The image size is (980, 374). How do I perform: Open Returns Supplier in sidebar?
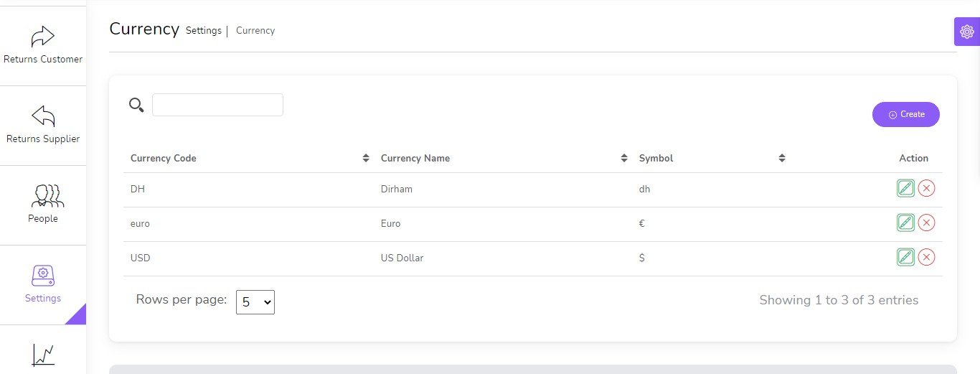click(x=43, y=126)
